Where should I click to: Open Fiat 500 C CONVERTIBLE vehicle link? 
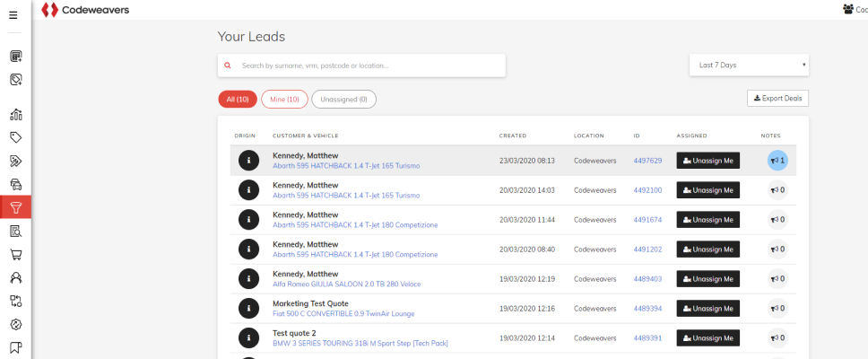point(343,313)
